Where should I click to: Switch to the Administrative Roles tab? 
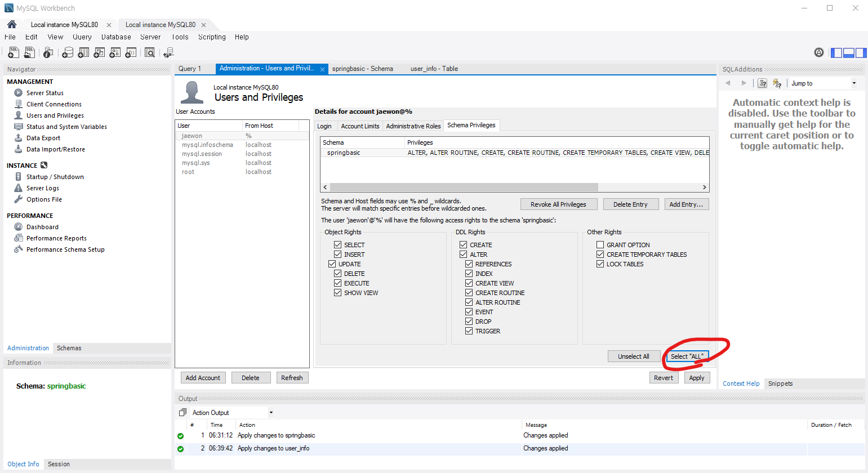413,126
